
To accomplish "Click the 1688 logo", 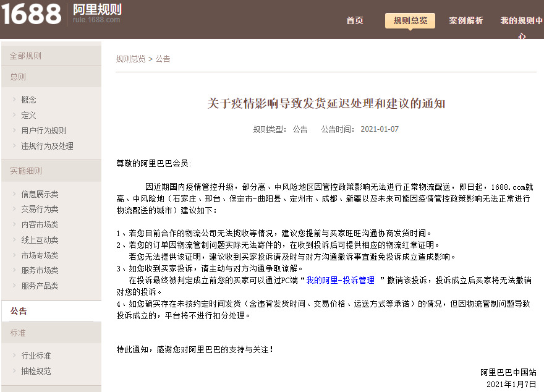I will tap(32, 14).
